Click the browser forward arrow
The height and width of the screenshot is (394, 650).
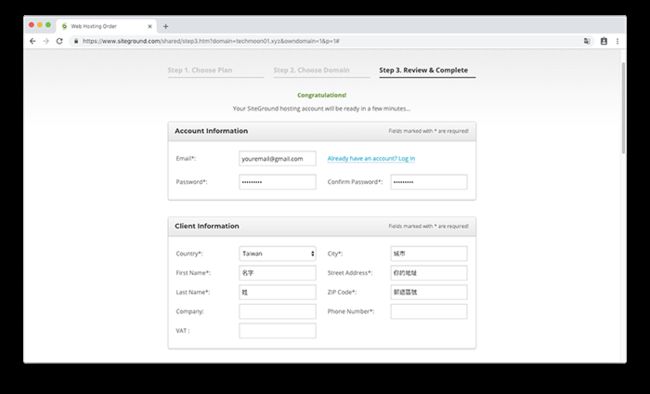(x=46, y=41)
